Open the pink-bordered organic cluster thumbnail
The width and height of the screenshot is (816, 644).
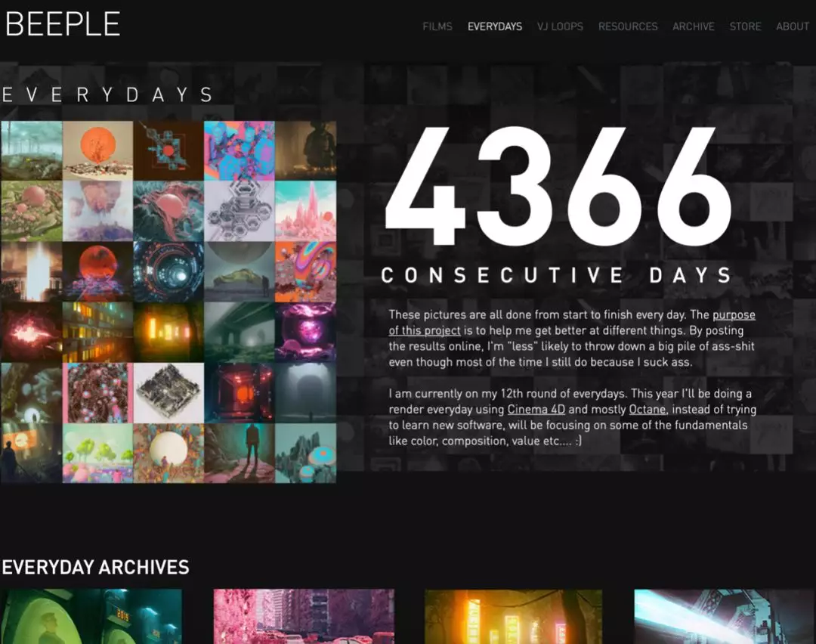click(x=97, y=393)
